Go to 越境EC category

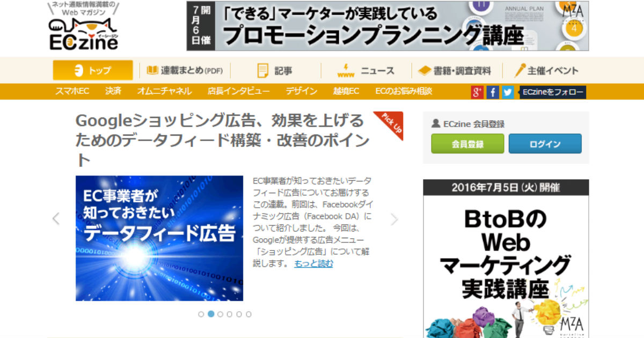point(346,91)
